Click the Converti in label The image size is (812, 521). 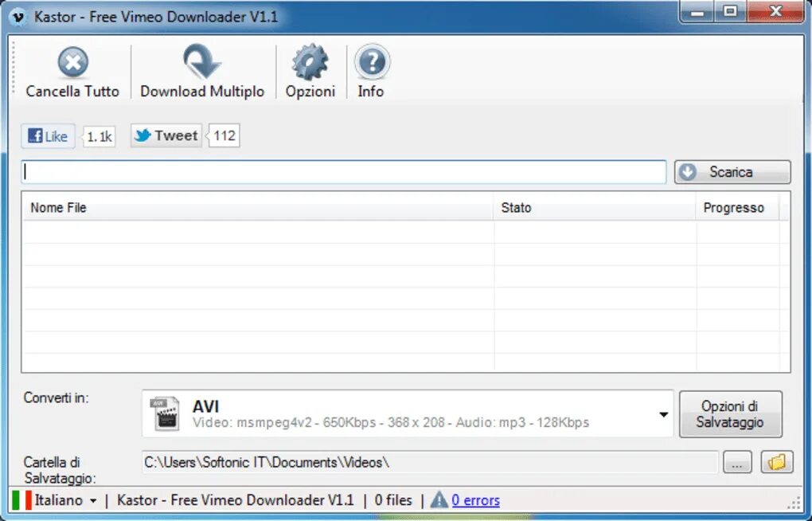coord(56,398)
